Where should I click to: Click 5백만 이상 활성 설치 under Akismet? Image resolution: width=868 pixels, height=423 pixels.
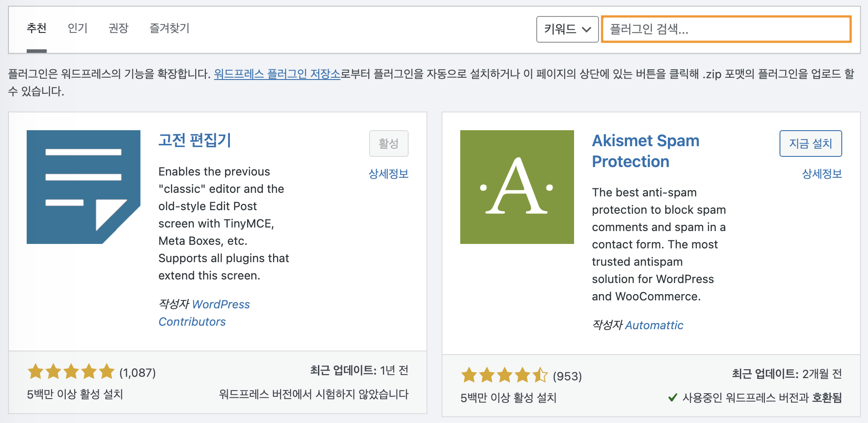pyautogui.click(x=509, y=398)
